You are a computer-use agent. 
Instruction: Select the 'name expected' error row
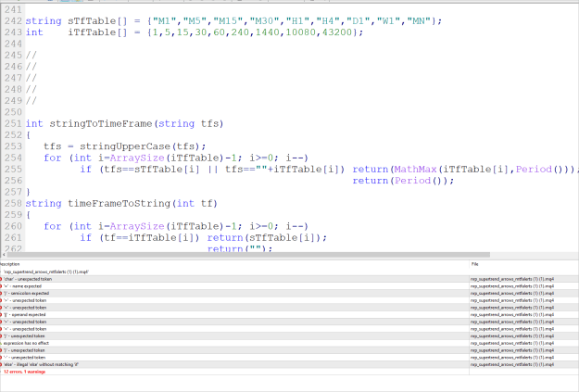click(289, 286)
